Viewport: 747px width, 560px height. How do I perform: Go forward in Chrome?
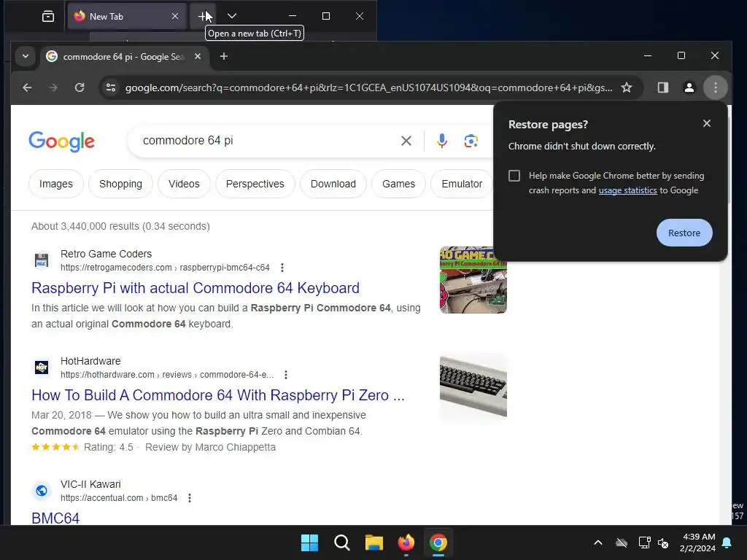[53, 87]
